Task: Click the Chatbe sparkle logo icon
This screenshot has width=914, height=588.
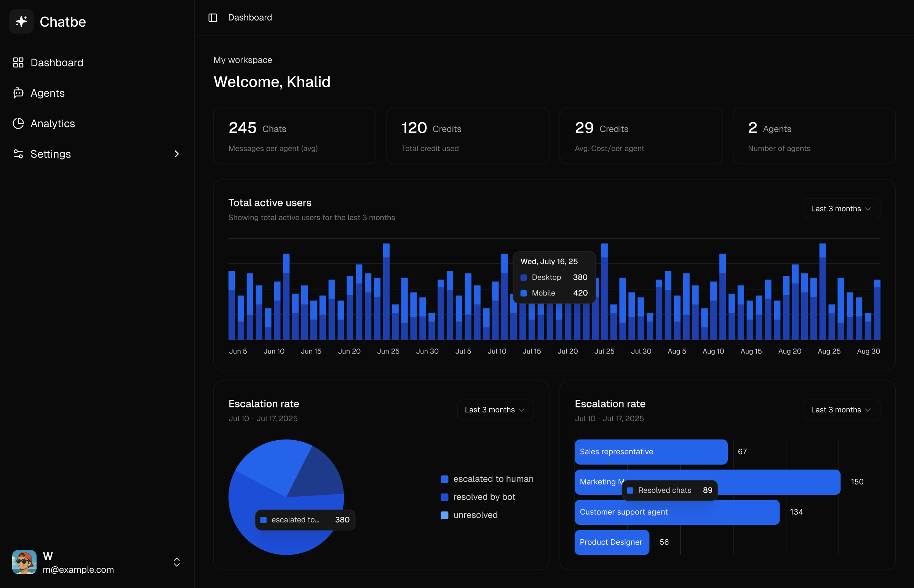Action: [21, 21]
